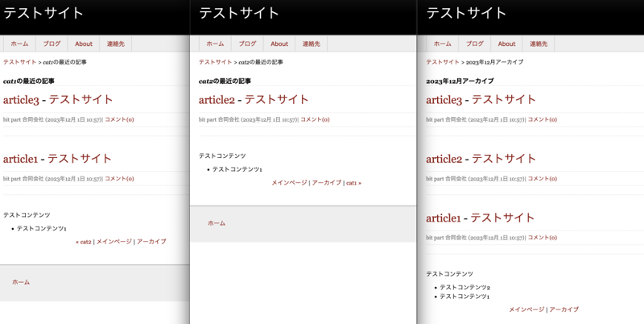The image size is (644, 324).
Task: Open article2 title on the 2023年12月 archive page
Action: click(481, 159)
